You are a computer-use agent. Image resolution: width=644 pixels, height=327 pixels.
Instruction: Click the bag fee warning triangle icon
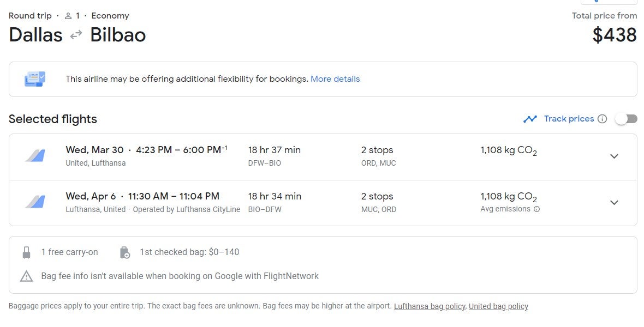[26, 276]
